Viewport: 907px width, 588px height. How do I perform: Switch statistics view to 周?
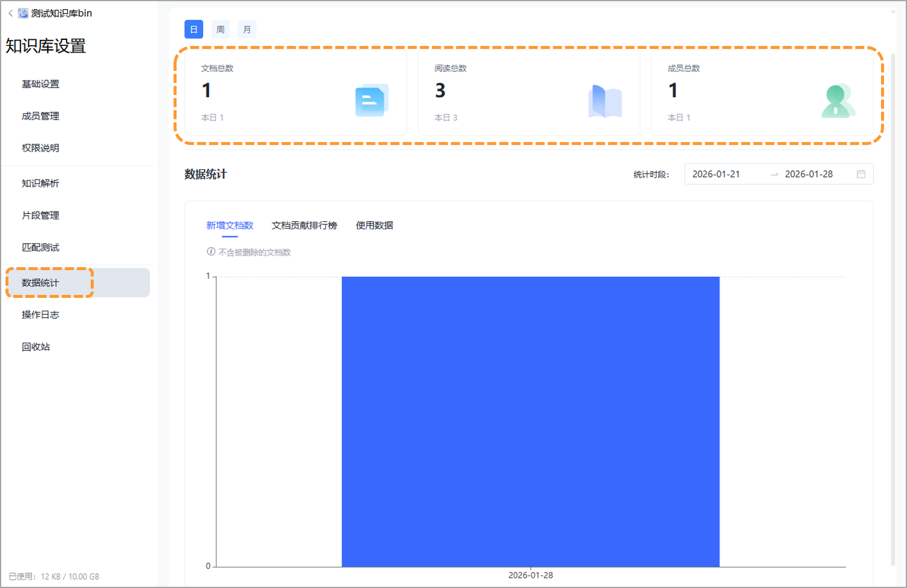pyautogui.click(x=220, y=29)
